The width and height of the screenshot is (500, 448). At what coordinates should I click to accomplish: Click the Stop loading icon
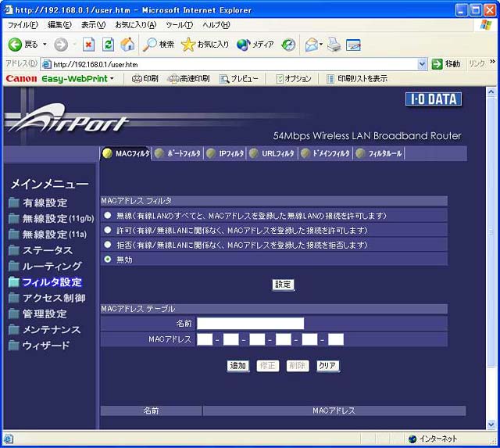88,45
